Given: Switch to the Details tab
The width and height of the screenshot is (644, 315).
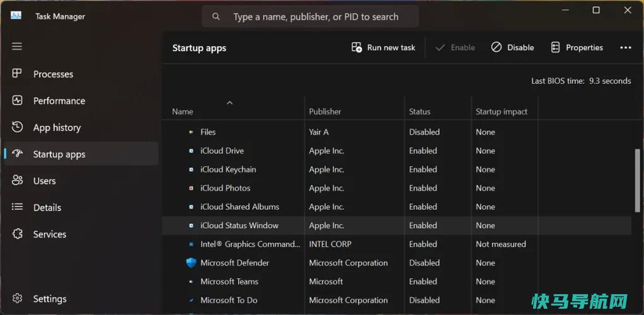Looking at the screenshot, I should (x=81, y=207).
